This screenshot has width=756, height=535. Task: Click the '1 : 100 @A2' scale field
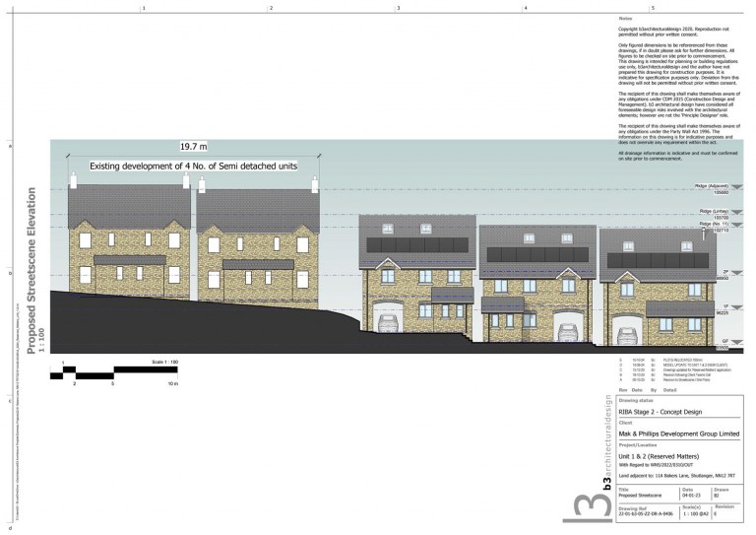694,514
